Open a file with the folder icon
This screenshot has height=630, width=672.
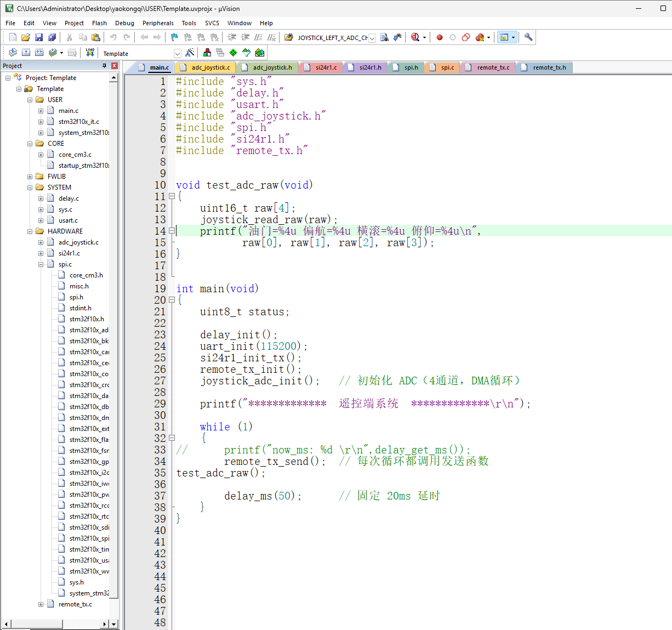coord(26,37)
